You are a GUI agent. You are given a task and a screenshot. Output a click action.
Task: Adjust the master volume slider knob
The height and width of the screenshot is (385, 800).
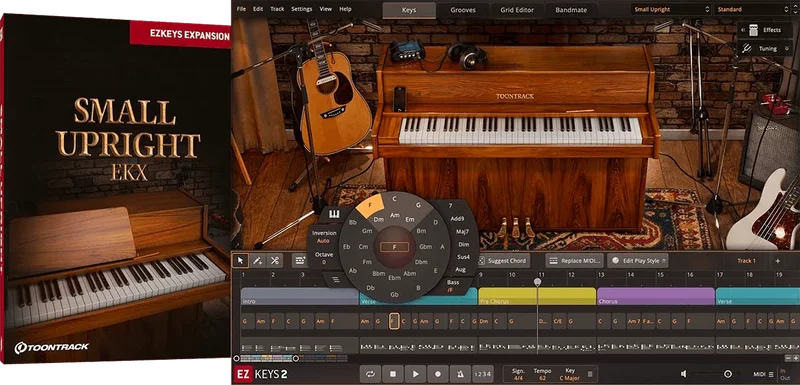click(x=728, y=374)
